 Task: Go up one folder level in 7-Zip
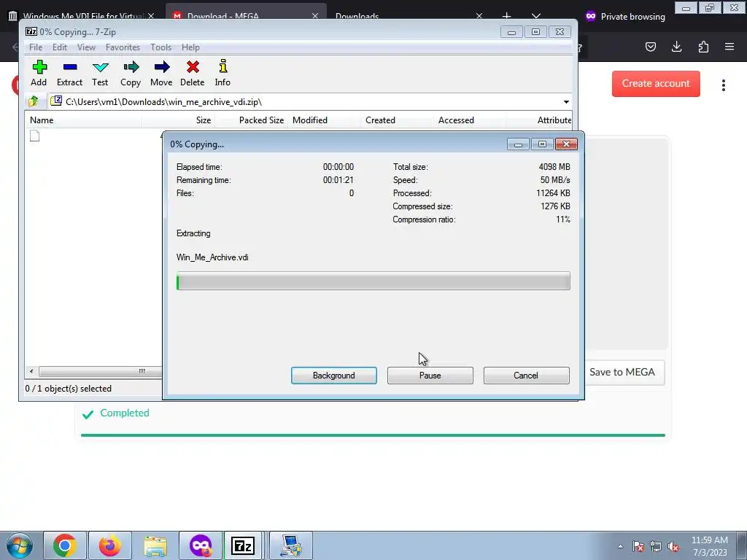[34, 101]
